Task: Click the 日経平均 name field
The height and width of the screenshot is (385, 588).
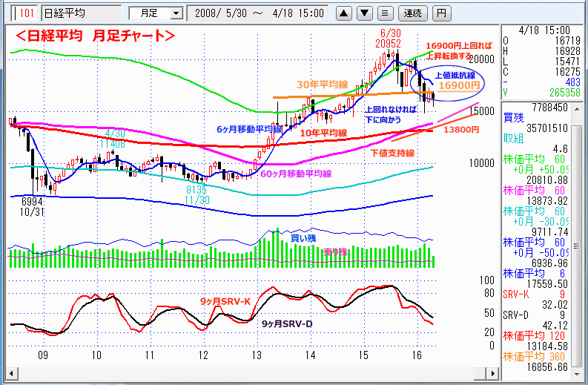Action: pos(78,13)
